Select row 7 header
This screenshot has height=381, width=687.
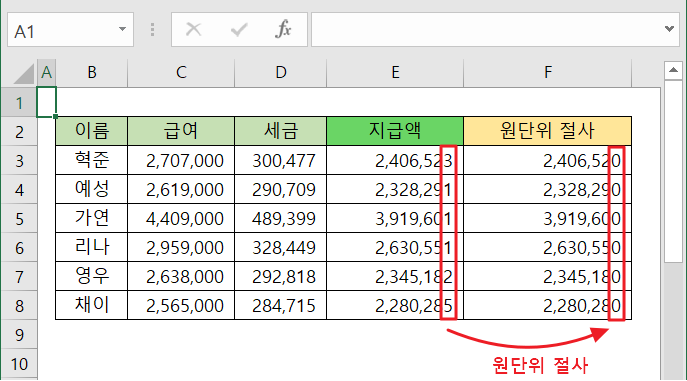tap(19, 276)
